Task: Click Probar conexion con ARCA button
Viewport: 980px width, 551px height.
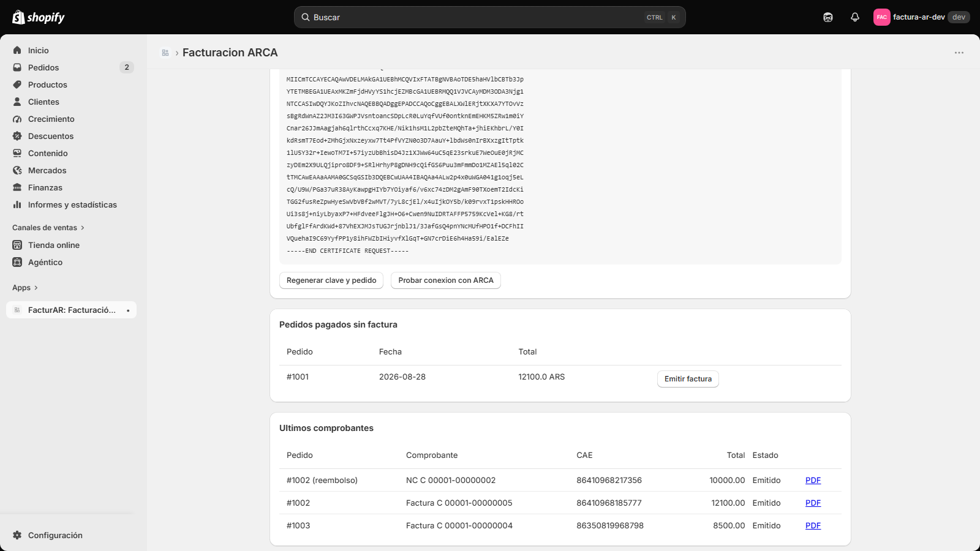Action: click(446, 280)
